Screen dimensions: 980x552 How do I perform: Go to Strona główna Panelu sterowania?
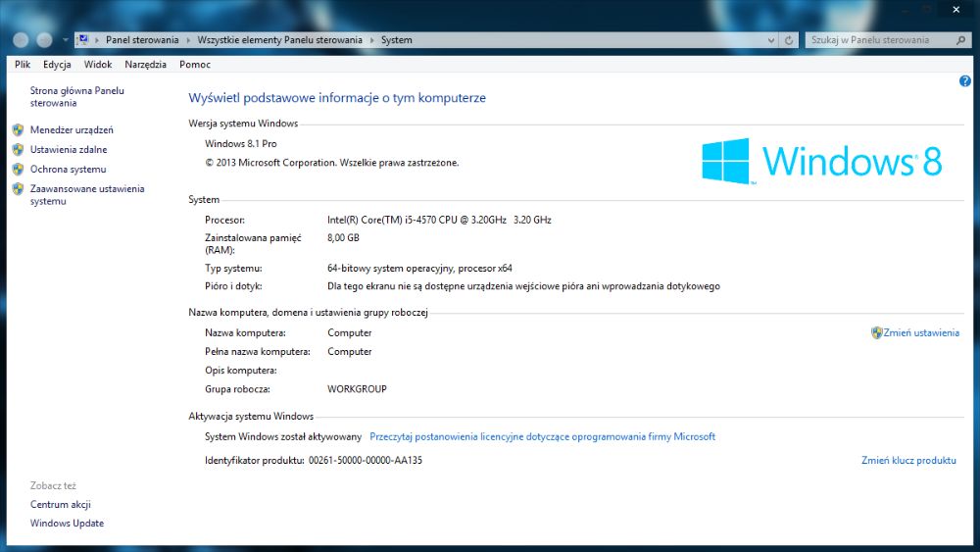(76, 97)
